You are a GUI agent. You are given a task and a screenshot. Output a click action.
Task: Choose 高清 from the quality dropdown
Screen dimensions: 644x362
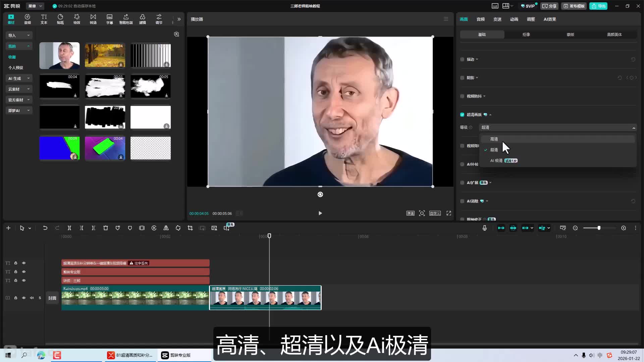point(494,139)
